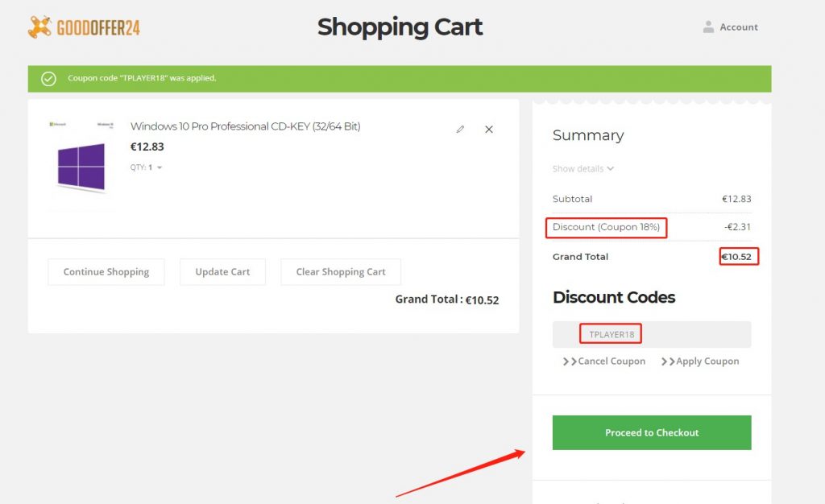The width and height of the screenshot is (825, 504).
Task: Click the Account text label in header
Action: [x=739, y=27]
